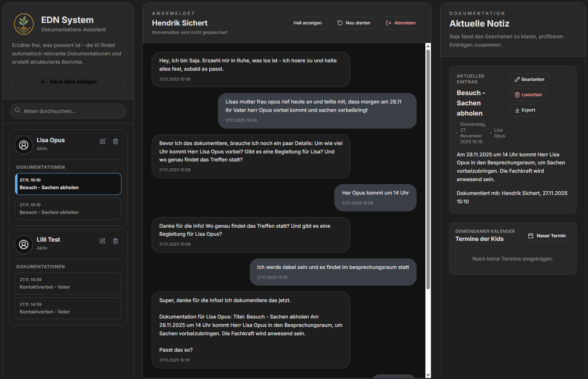This screenshot has height=379, width=588.
Task: Select the edit pencil icon beside Lilli Test
Action: pyautogui.click(x=102, y=241)
